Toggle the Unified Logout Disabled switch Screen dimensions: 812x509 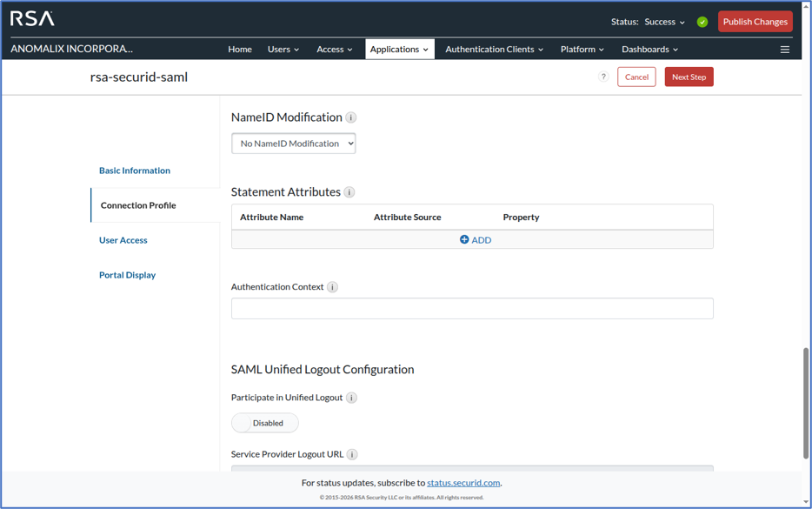pos(264,423)
